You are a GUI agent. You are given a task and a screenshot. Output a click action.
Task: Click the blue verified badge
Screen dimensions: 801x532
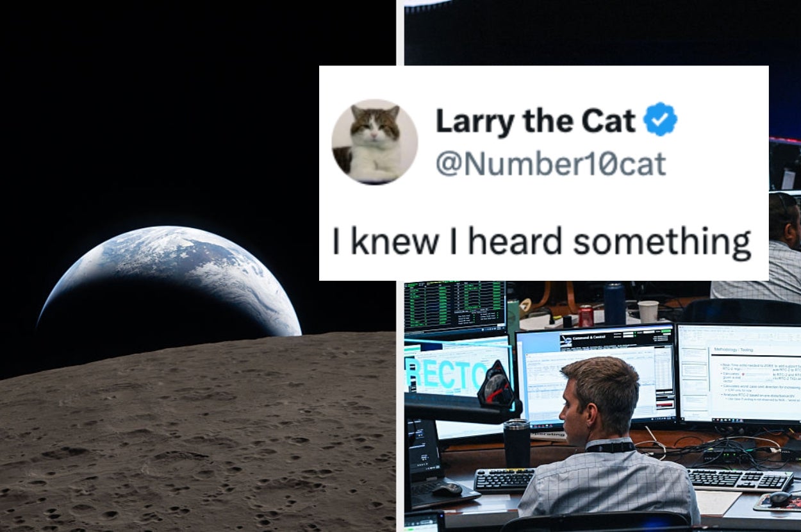pyautogui.click(x=660, y=120)
